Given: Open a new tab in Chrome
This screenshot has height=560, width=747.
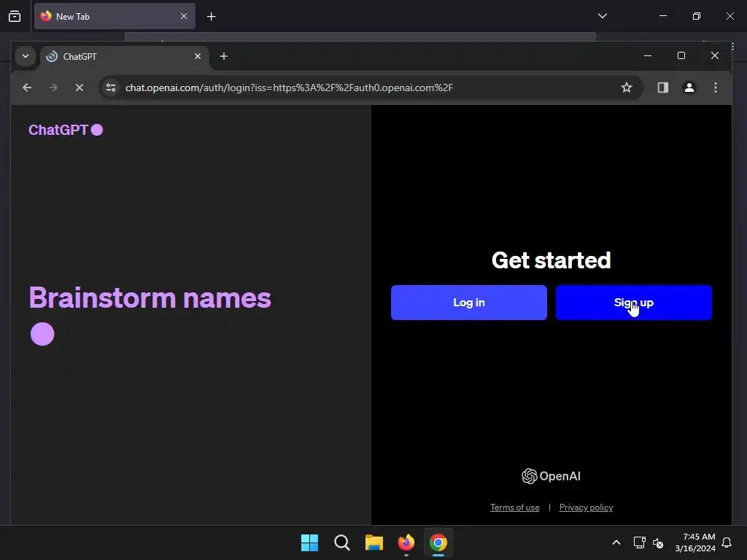Looking at the screenshot, I should 224,56.
